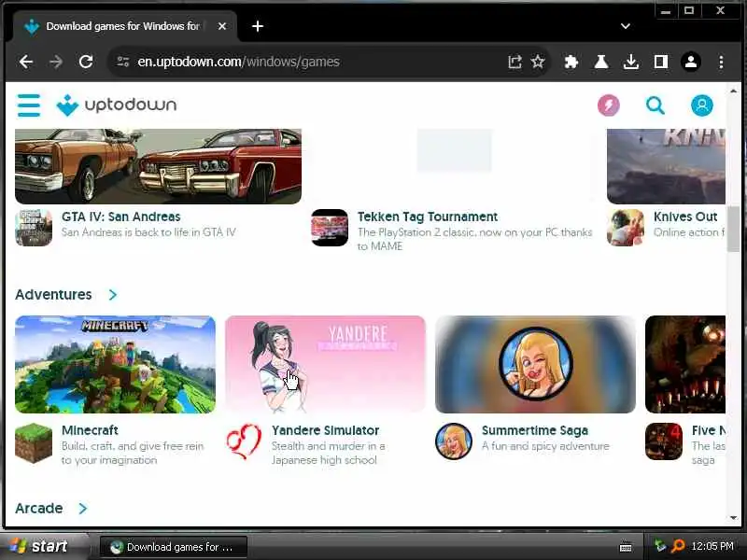Go back with browser back arrow

point(26,62)
